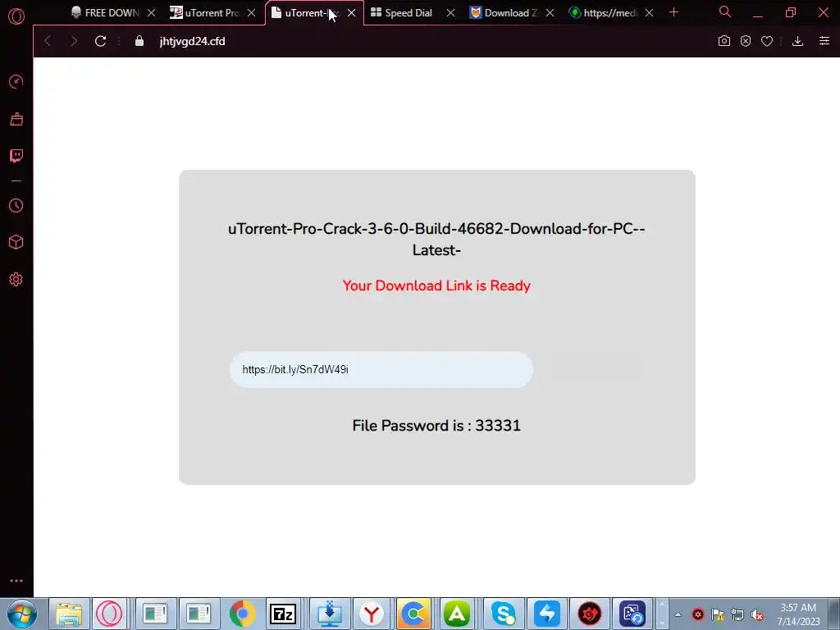View site security lock info
This screenshot has height=630, width=840.
pyautogui.click(x=139, y=41)
